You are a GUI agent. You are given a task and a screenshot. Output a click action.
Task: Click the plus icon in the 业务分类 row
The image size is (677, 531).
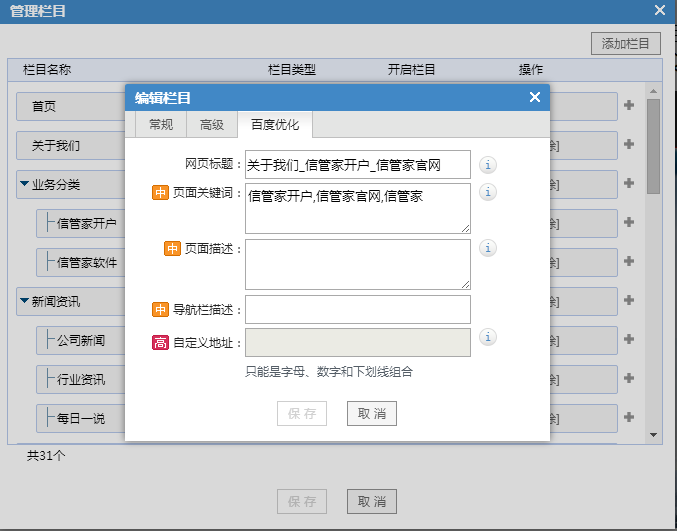coord(629,184)
